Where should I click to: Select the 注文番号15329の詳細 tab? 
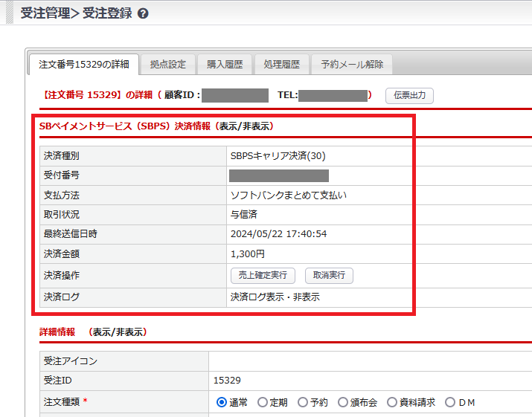(x=84, y=64)
